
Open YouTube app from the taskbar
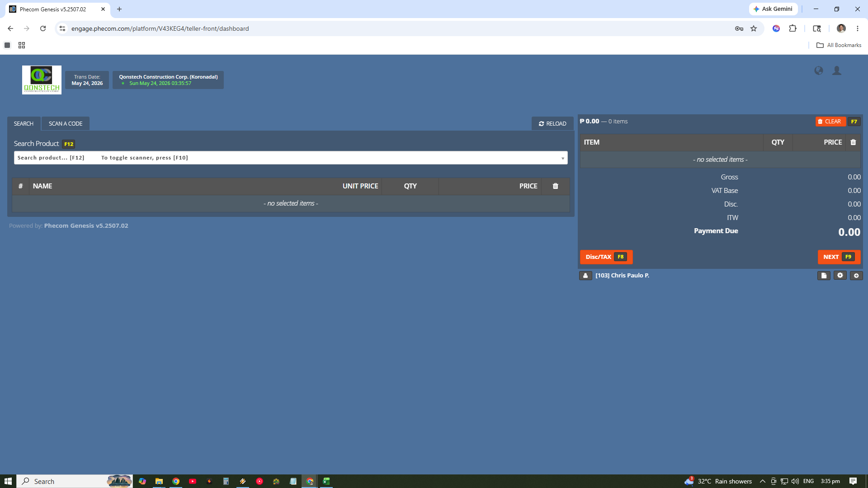point(193,481)
